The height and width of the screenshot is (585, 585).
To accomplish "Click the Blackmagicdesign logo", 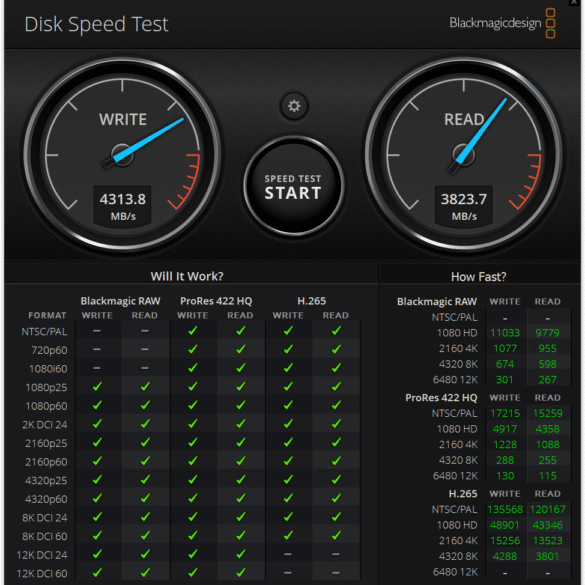I will point(502,23).
